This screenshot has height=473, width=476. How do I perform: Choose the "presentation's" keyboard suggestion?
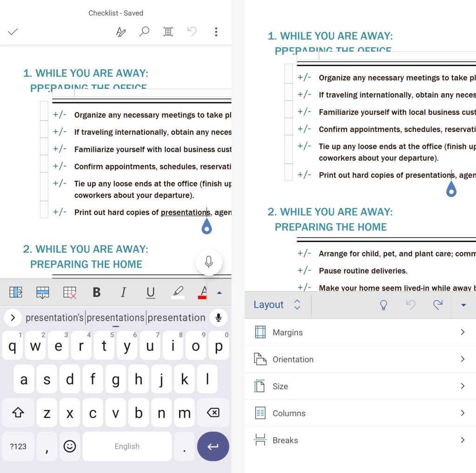click(54, 318)
